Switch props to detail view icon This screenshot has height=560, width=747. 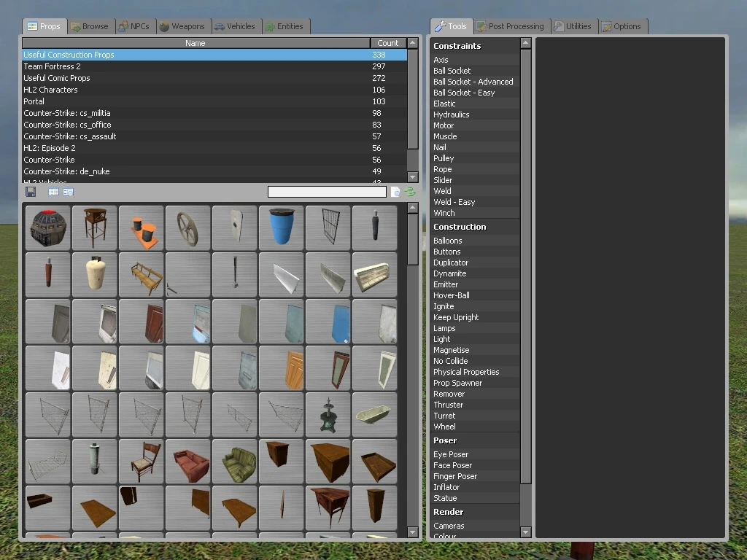68,192
